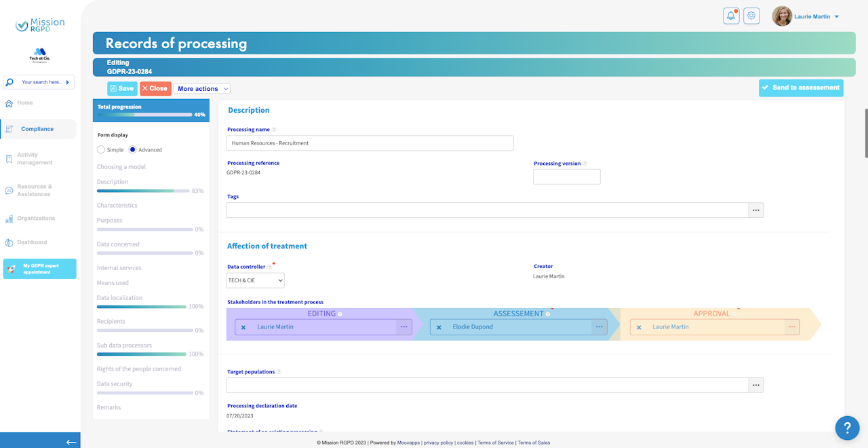Remove Laurie Martin from the Editing stage
868x448 pixels.
click(x=243, y=327)
